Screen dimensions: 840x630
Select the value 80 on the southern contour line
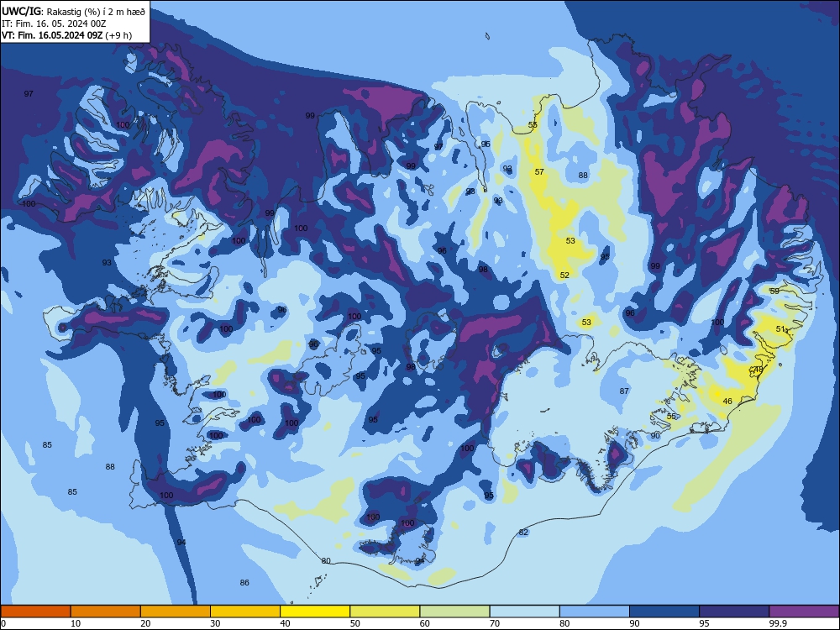pyautogui.click(x=326, y=561)
